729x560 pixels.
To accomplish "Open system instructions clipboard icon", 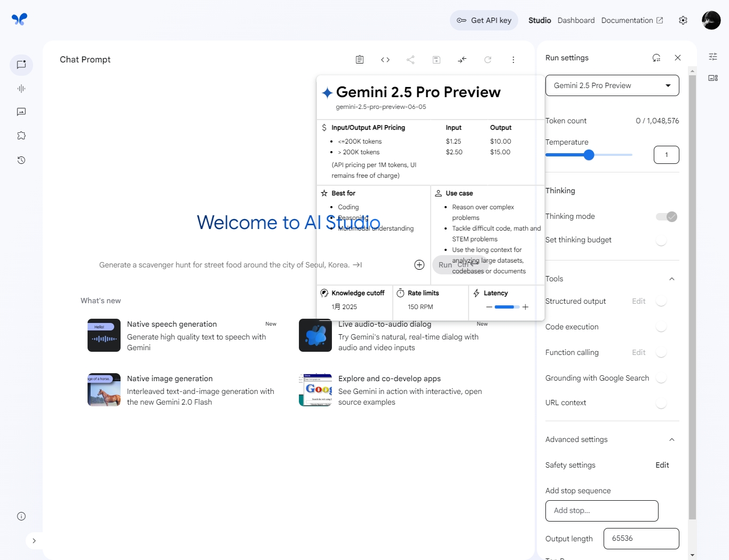I will (x=360, y=60).
